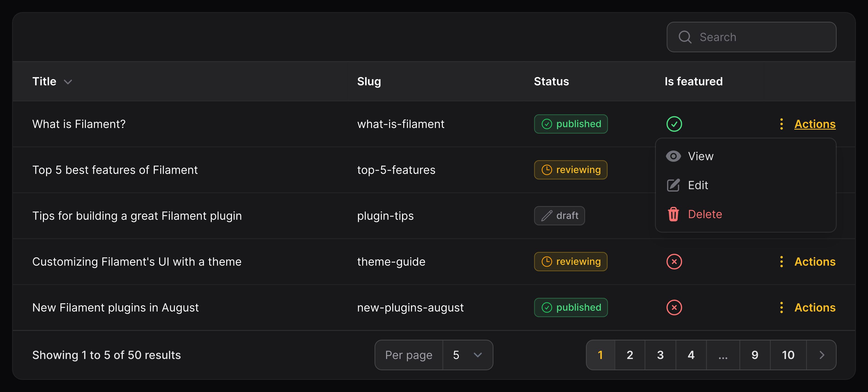Screen dimensions: 868x392
Task: Click three-dot icon on What is Filament row
Action: click(781, 124)
